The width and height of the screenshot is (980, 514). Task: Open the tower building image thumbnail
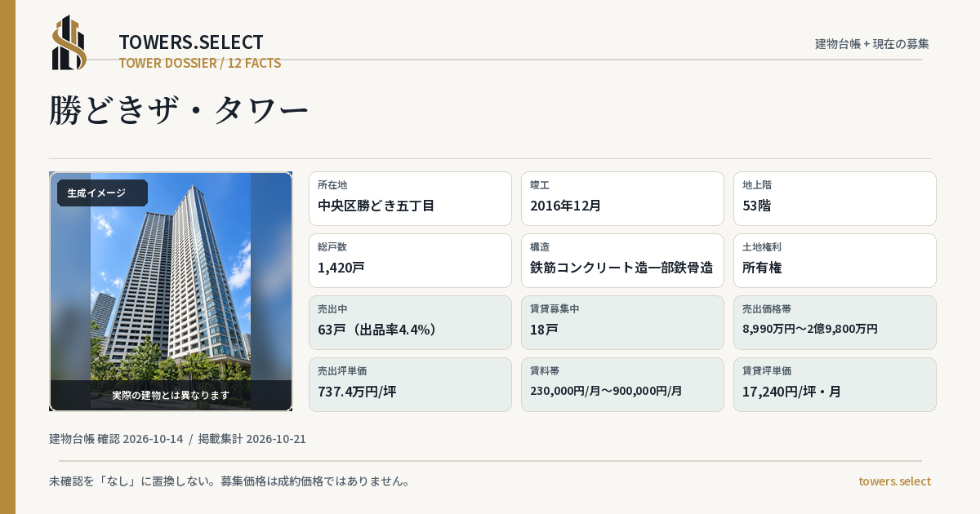coord(171,291)
